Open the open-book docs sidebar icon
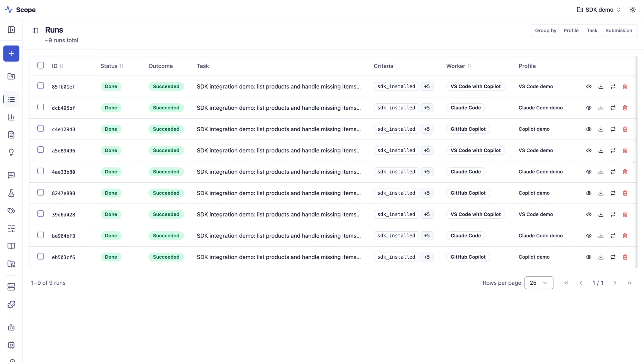The width and height of the screenshot is (644, 362). pyautogui.click(x=11, y=246)
